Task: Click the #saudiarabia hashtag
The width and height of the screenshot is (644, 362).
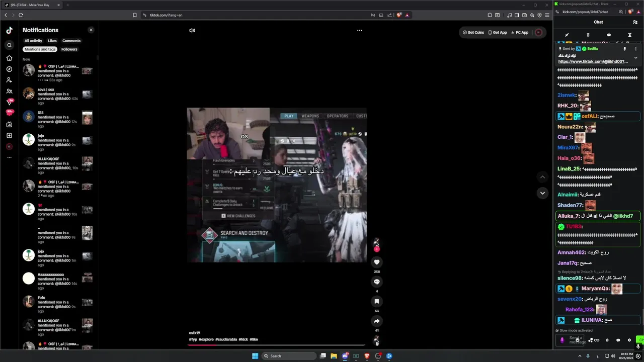Action: [x=226, y=339]
